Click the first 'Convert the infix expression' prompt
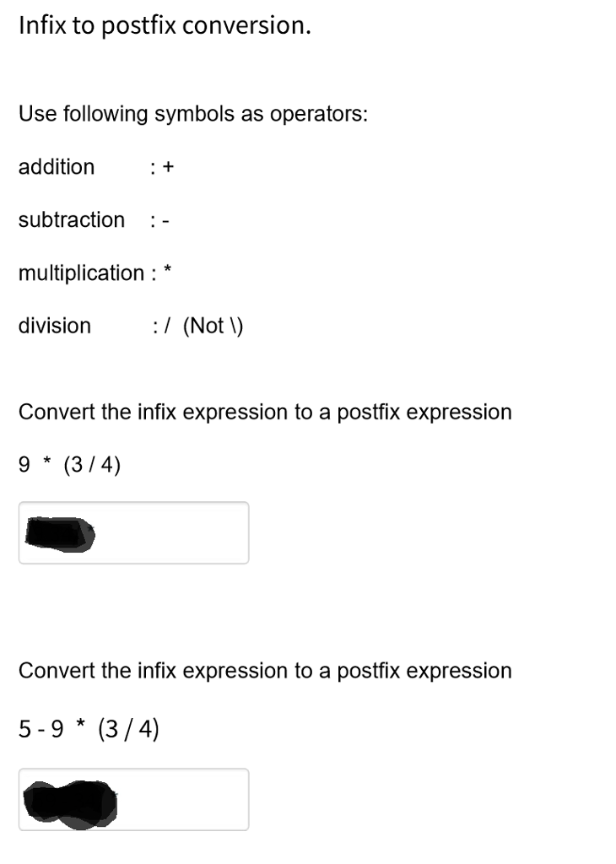The height and width of the screenshot is (864, 616). [265, 412]
